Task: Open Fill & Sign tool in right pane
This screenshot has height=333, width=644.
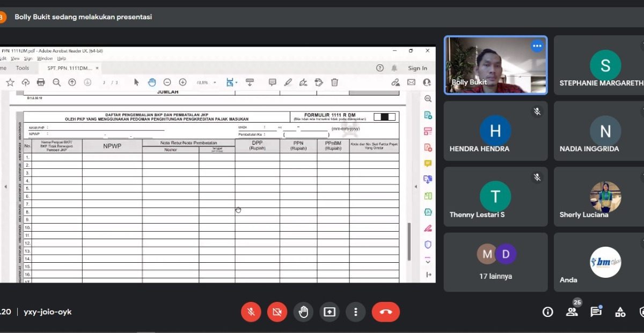Action: click(428, 228)
